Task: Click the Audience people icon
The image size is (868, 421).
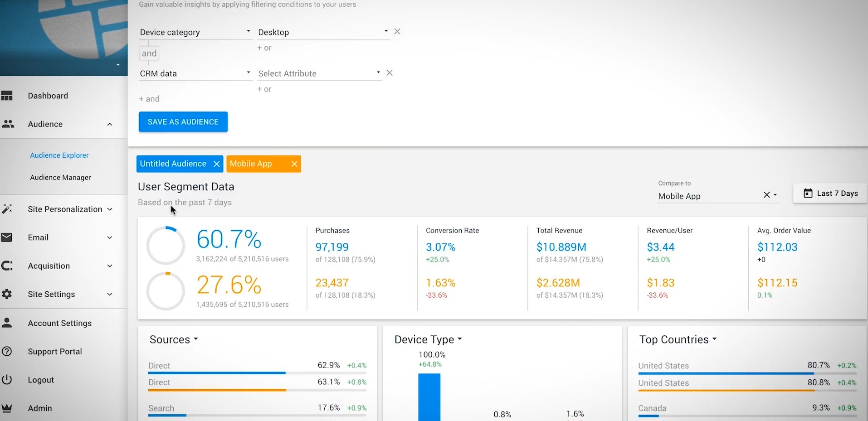Action: [x=8, y=124]
